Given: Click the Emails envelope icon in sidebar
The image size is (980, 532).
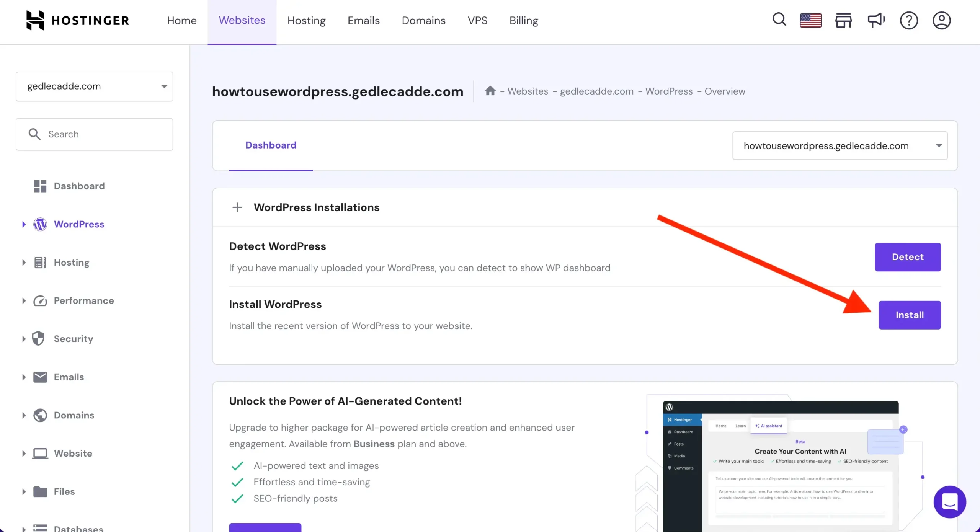Looking at the screenshot, I should (x=40, y=377).
